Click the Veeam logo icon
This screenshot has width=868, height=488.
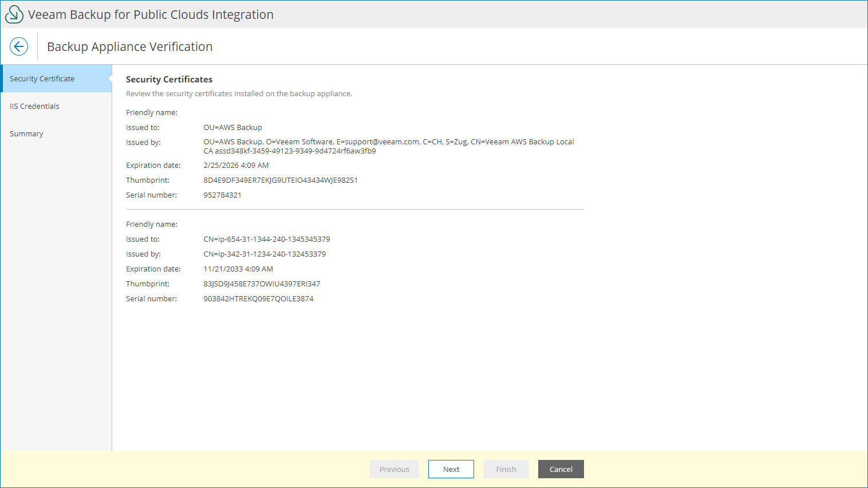14,14
